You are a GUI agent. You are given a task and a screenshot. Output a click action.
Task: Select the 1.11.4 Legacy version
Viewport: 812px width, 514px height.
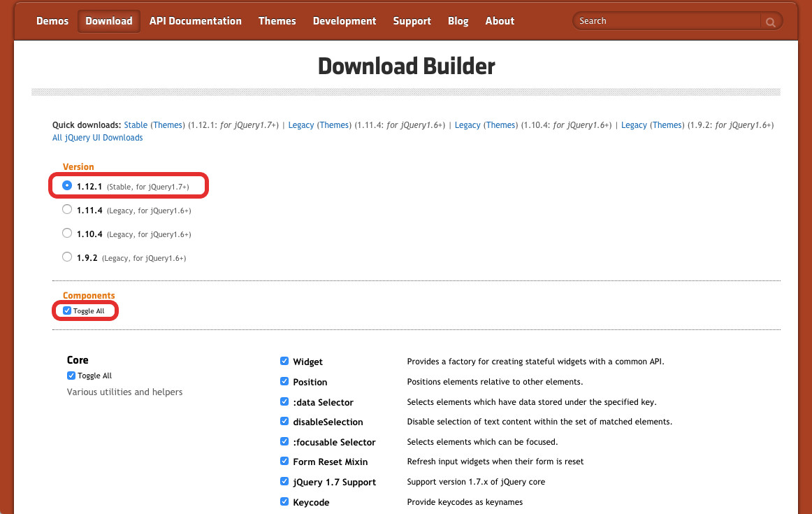click(x=67, y=208)
